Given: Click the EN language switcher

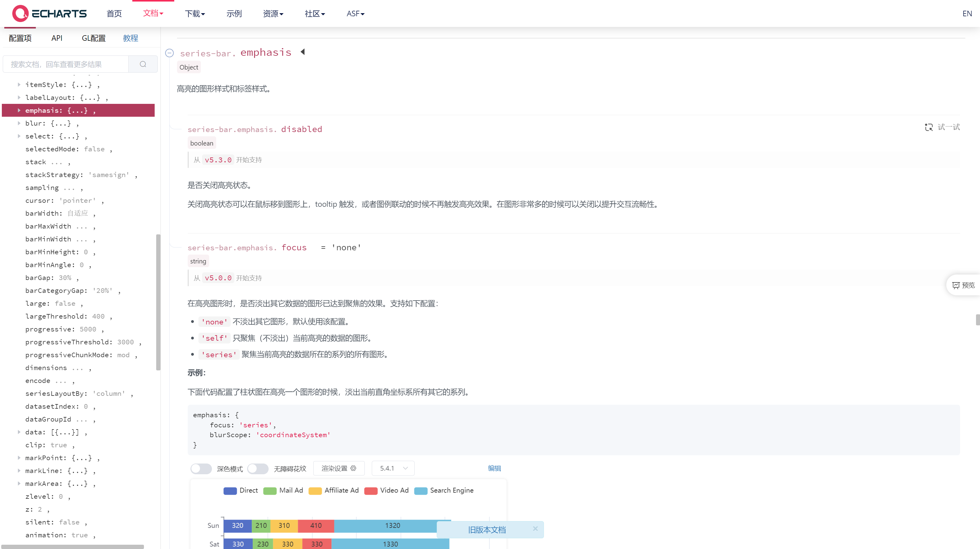Looking at the screenshot, I should [x=967, y=13].
